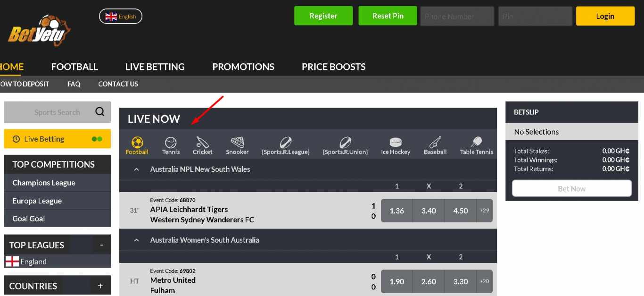The width and height of the screenshot is (644, 296).
Task: Focus the Pin field
Action: coord(535,16)
